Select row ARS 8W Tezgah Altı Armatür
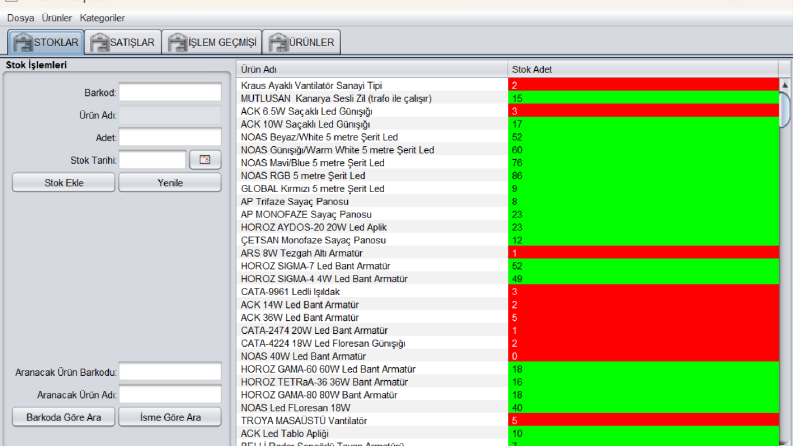 (508, 253)
